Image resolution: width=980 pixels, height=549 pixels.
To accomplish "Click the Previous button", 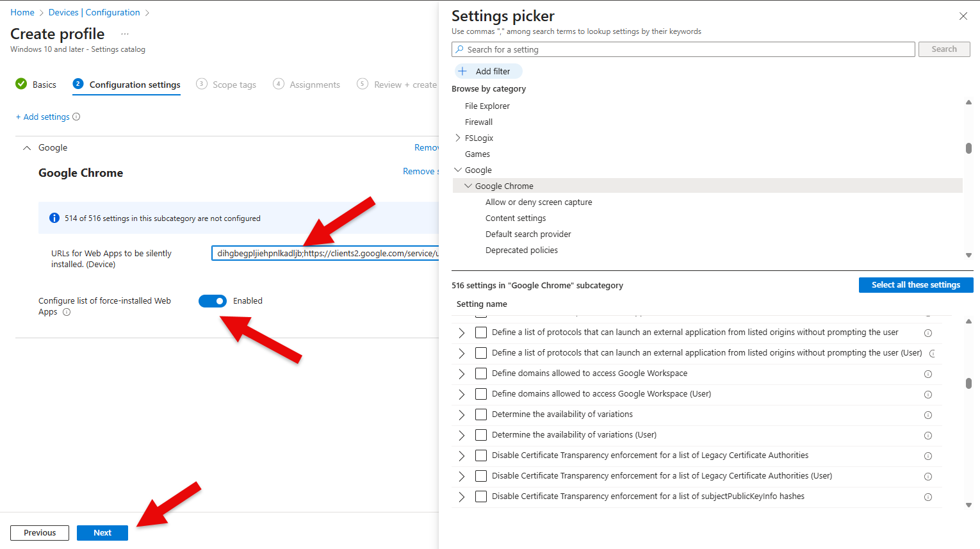I will (40, 533).
